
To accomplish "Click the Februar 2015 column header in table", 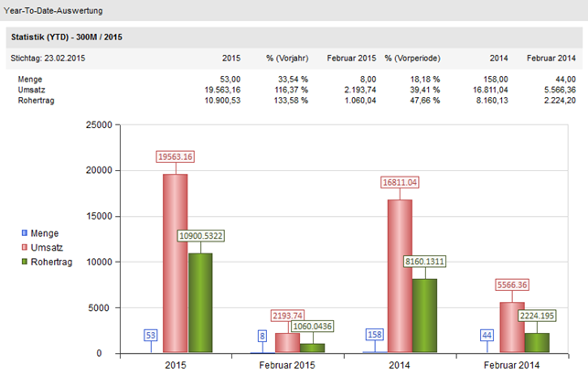I will coord(351,58).
